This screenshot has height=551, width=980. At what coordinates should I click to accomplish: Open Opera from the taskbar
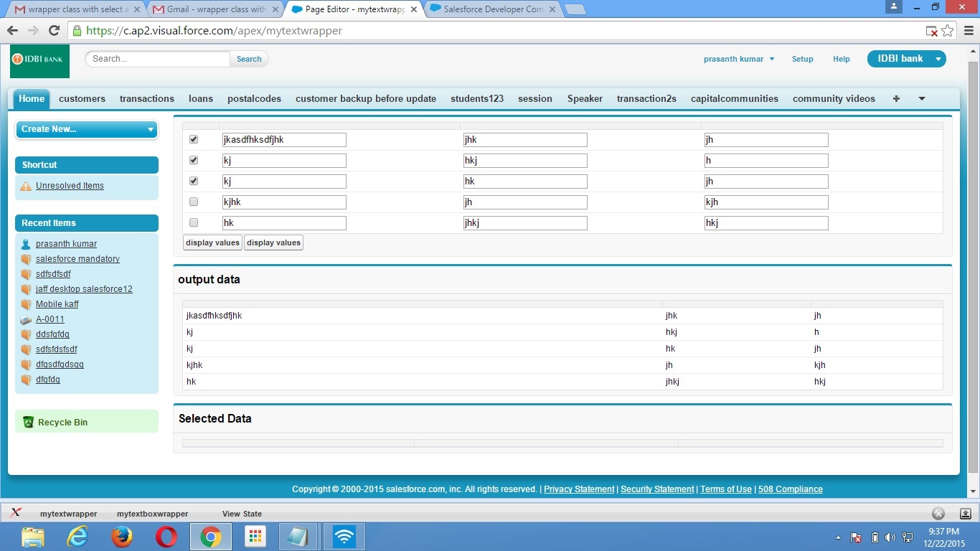[x=166, y=537]
